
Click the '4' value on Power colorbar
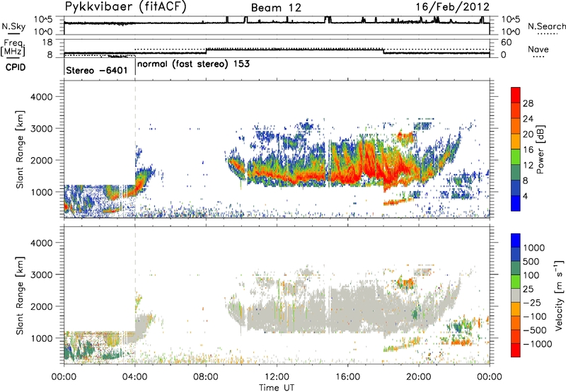(x=526, y=197)
